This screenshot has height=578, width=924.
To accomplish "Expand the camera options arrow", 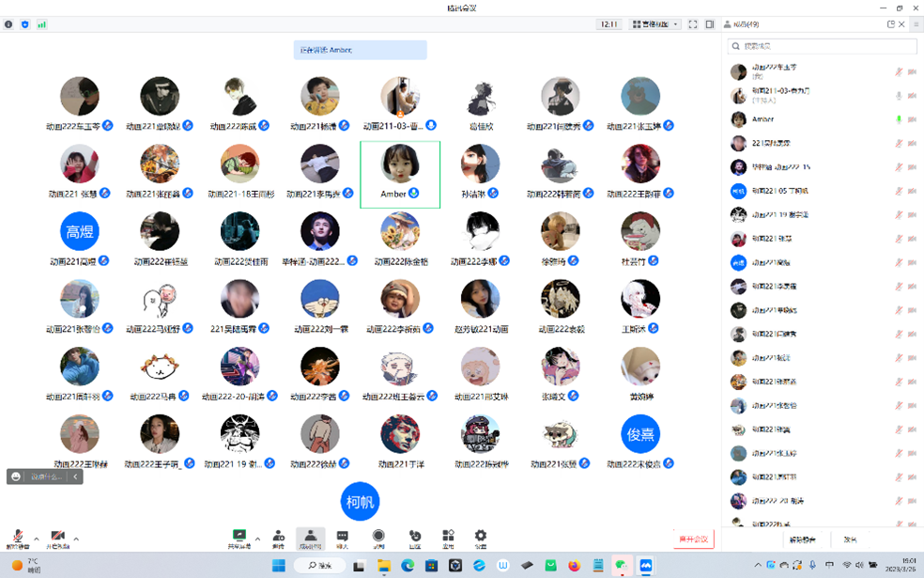I will (76, 539).
